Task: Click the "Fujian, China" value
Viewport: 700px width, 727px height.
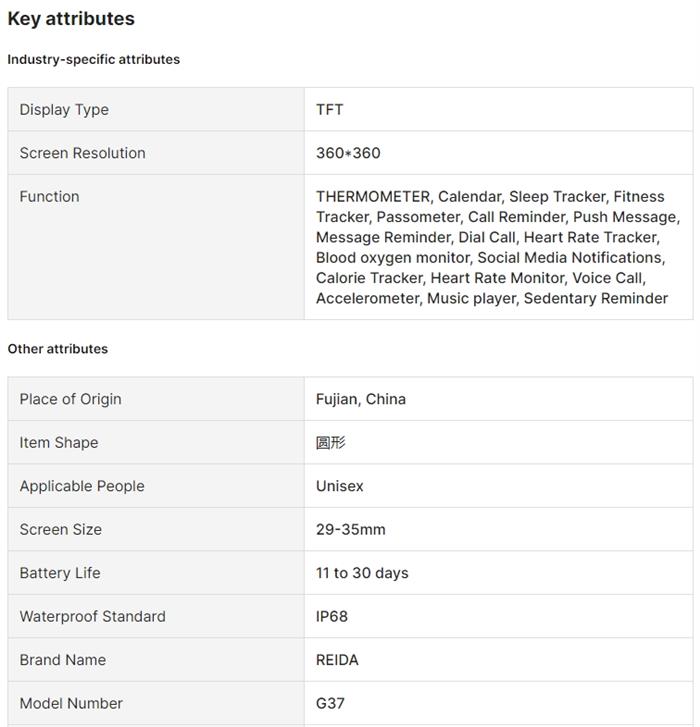Action: [x=361, y=399]
